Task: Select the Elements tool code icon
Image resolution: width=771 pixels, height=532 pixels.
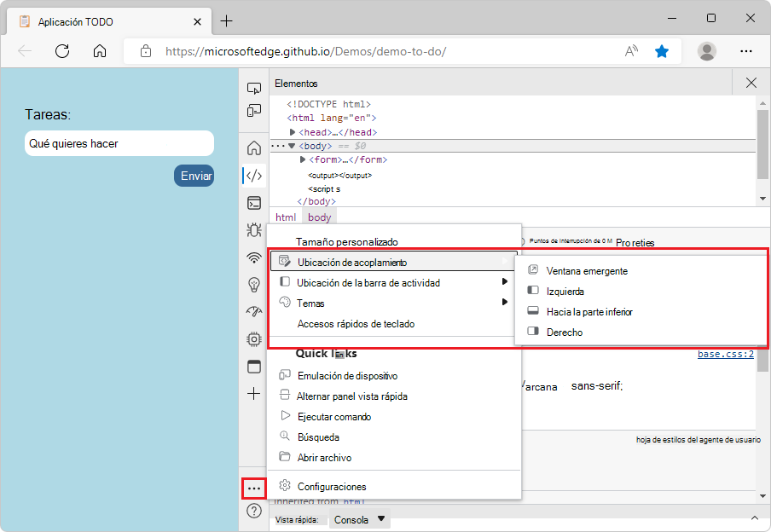Action: (253, 176)
